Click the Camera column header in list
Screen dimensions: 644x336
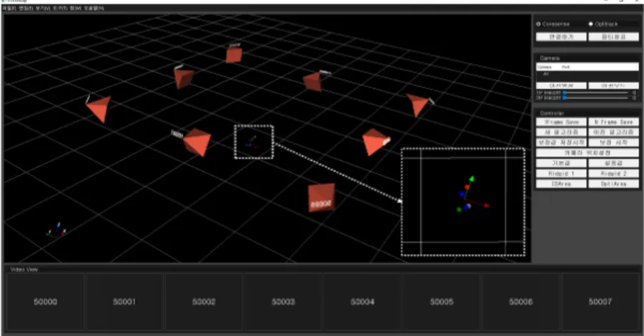coord(545,67)
